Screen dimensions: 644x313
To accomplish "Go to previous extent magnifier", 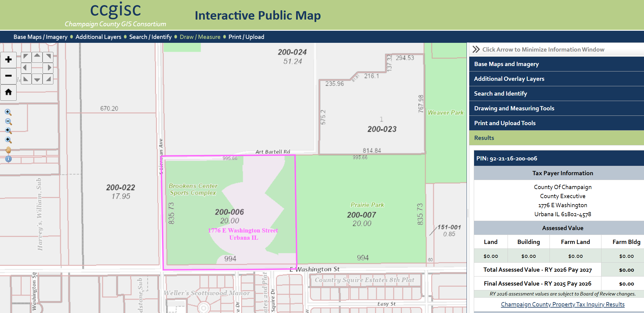I will 8,131.
